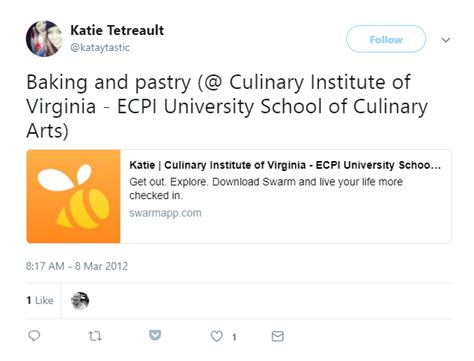
Task: Click the 8:17 AM timestamp
Action: (x=45, y=266)
